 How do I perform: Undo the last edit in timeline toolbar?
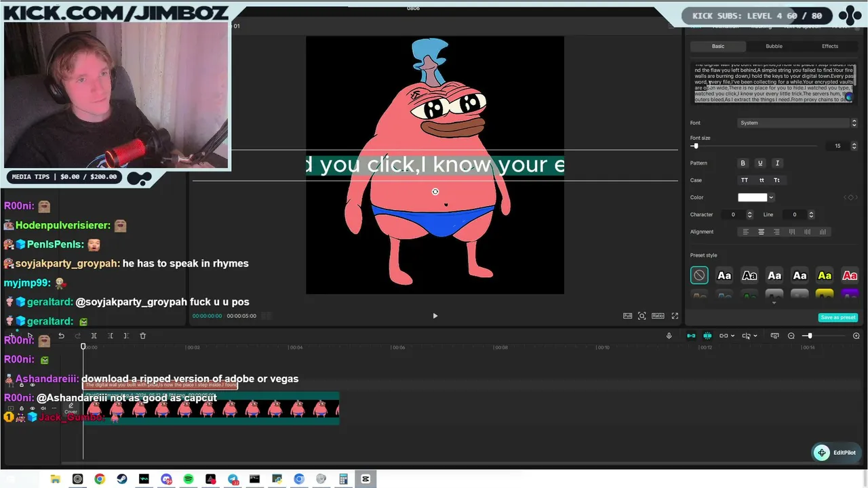(x=61, y=335)
